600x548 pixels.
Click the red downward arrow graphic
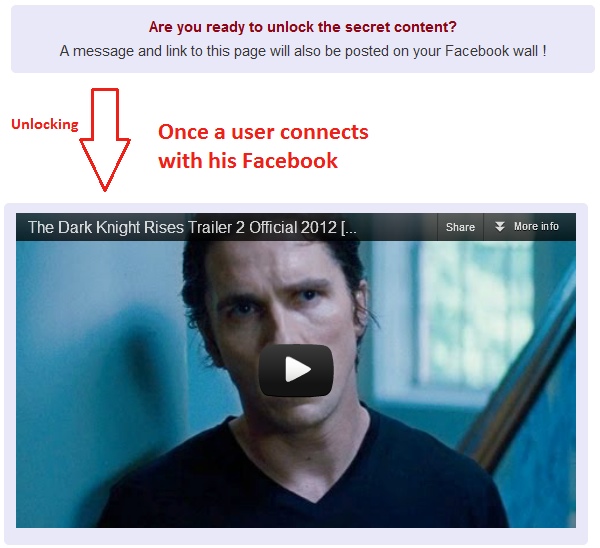click(104, 140)
